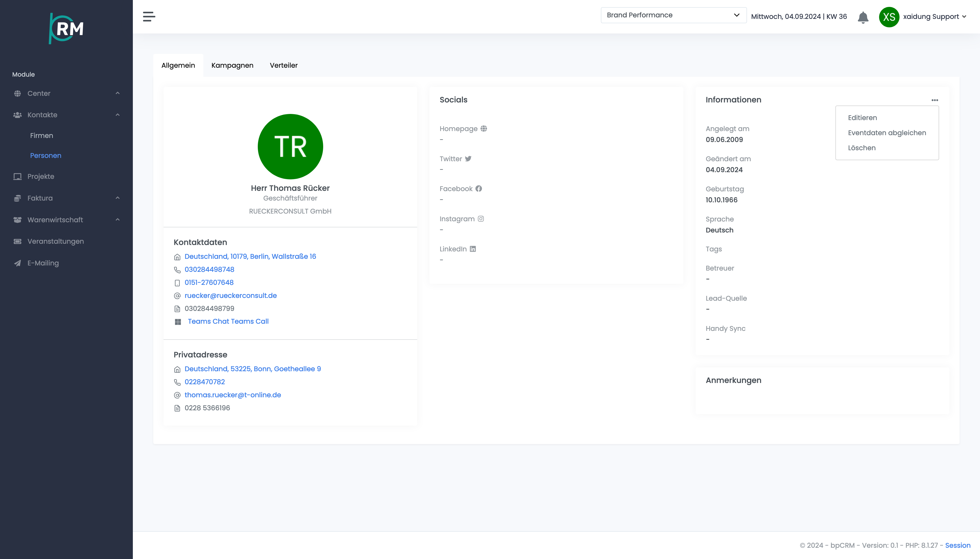The width and height of the screenshot is (980, 559).
Task: Choose Eventdaten abgleichen from the menu
Action: point(887,132)
